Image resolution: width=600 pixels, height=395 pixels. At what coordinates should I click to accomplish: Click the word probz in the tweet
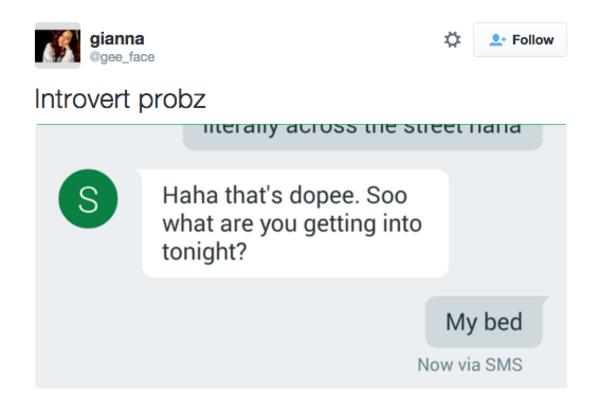[x=172, y=100]
